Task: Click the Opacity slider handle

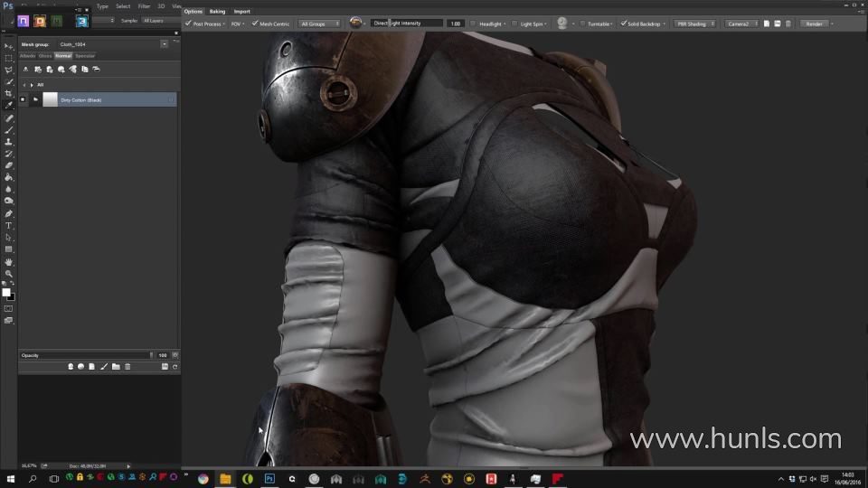Action: point(151,355)
